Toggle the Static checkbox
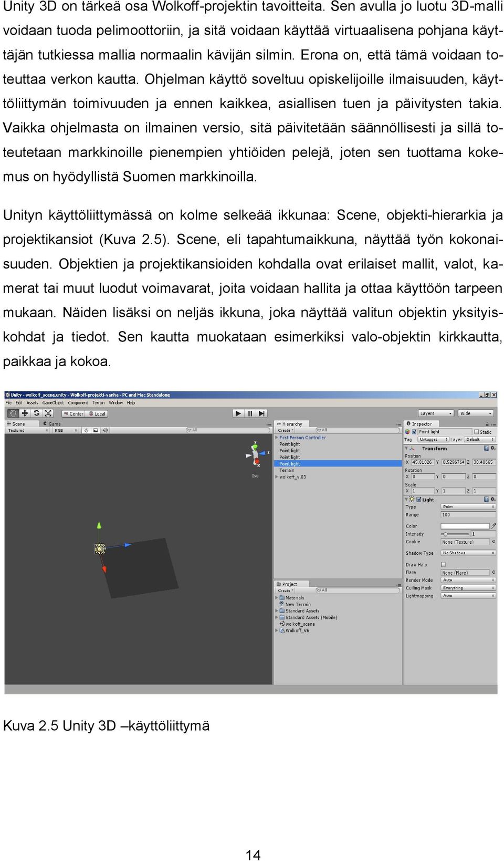504x861 pixels. click(x=477, y=432)
